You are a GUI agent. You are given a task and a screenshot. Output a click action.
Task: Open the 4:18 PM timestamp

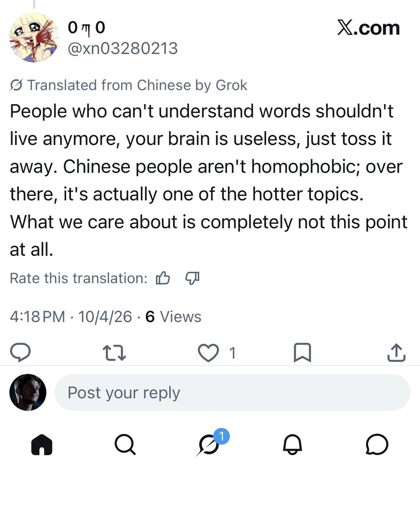[37, 317]
